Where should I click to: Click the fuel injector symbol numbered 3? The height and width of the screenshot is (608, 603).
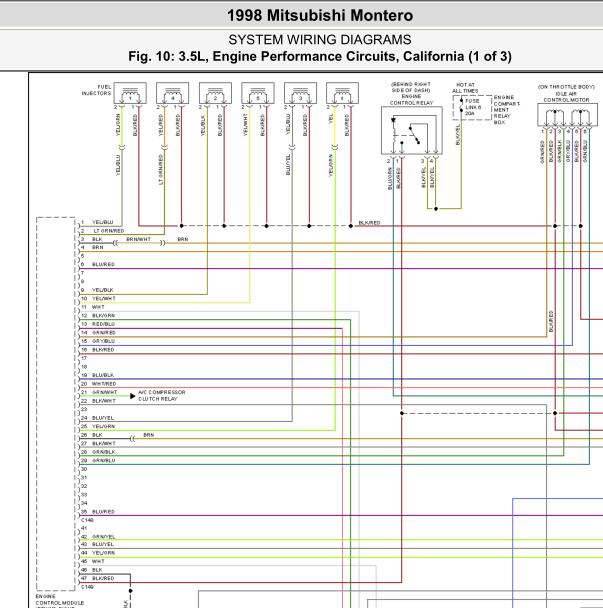coord(301,93)
